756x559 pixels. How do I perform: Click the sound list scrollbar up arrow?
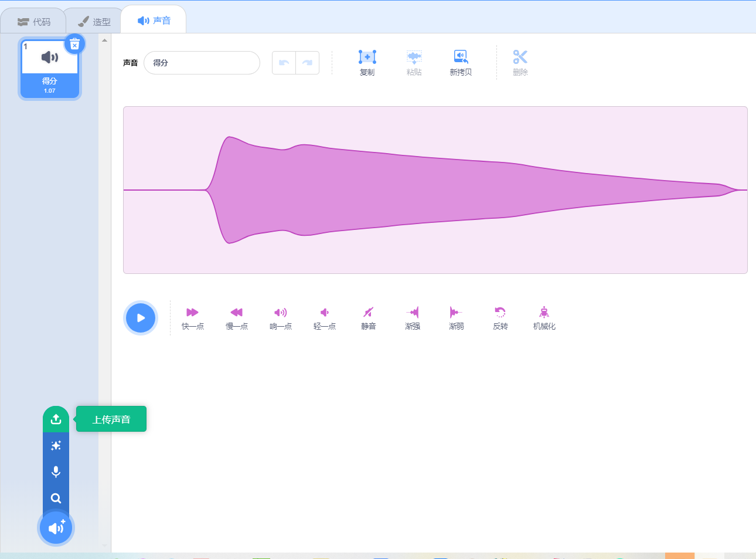point(104,40)
